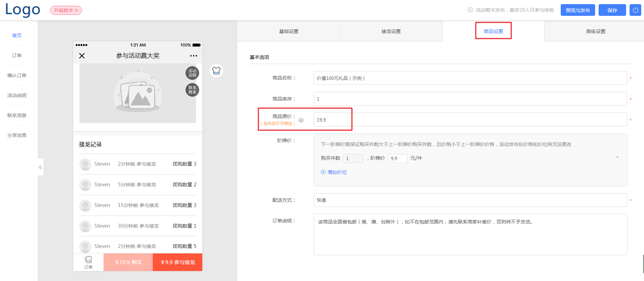
Task: Switch to the 基础设置 tab
Action: point(289,31)
